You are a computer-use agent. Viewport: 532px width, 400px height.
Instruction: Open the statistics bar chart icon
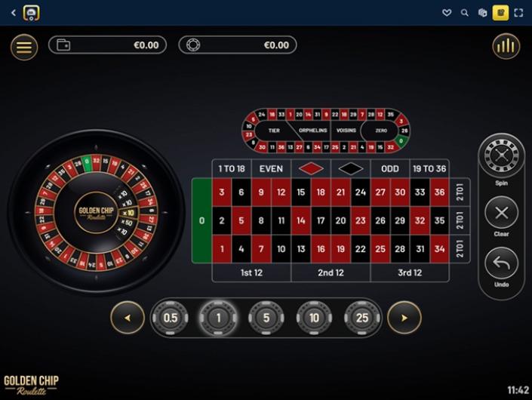coord(506,46)
